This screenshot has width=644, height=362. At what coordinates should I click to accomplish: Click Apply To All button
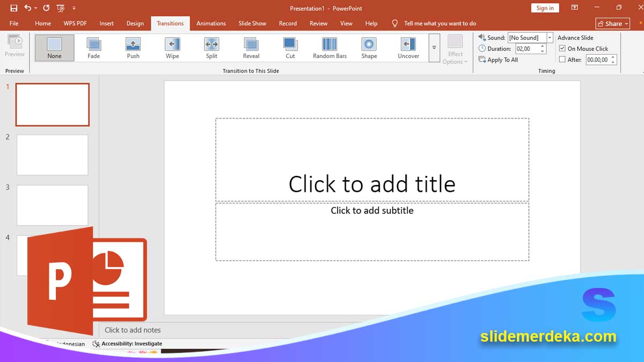498,60
